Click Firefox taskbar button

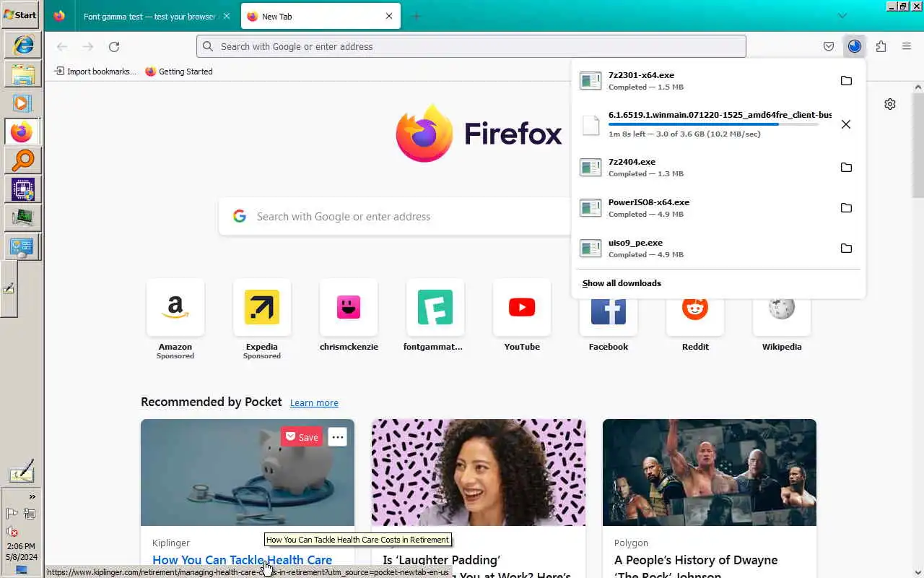coord(23,131)
